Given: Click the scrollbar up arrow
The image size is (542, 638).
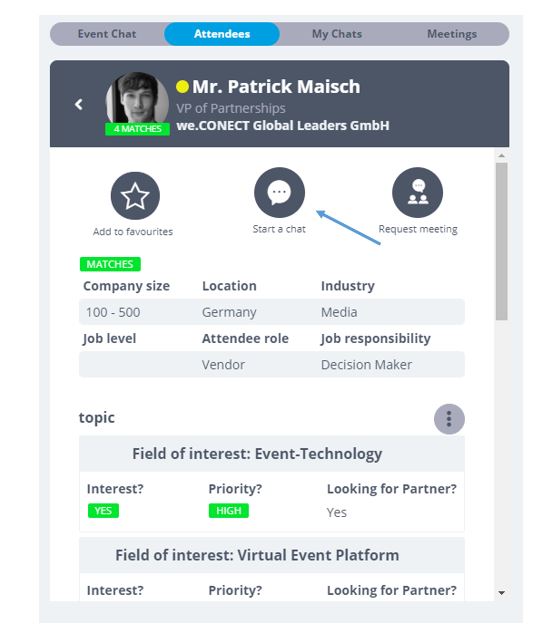Looking at the screenshot, I should [x=502, y=156].
